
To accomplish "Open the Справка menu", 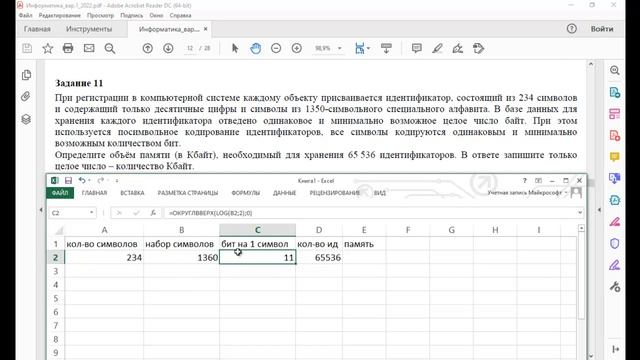I will [180, 16].
